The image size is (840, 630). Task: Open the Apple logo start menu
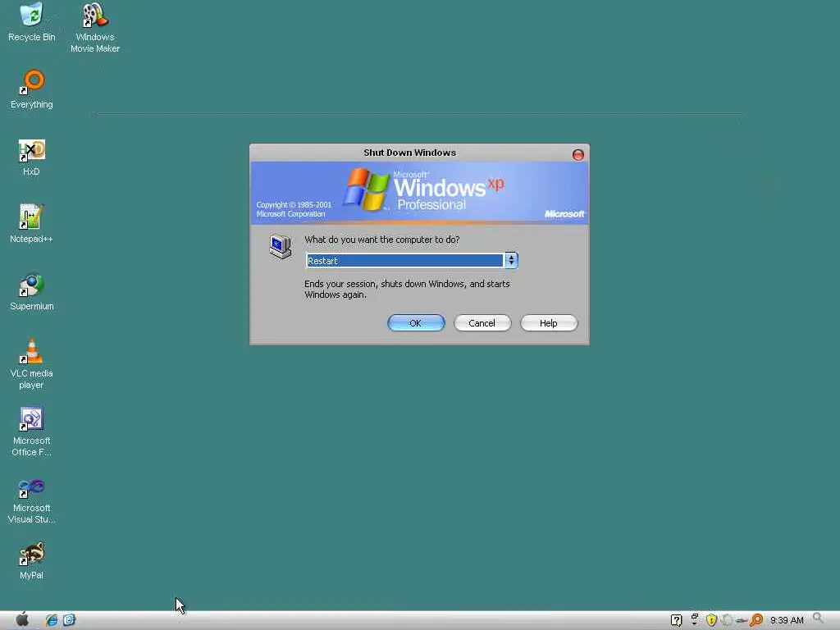click(x=22, y=620)
